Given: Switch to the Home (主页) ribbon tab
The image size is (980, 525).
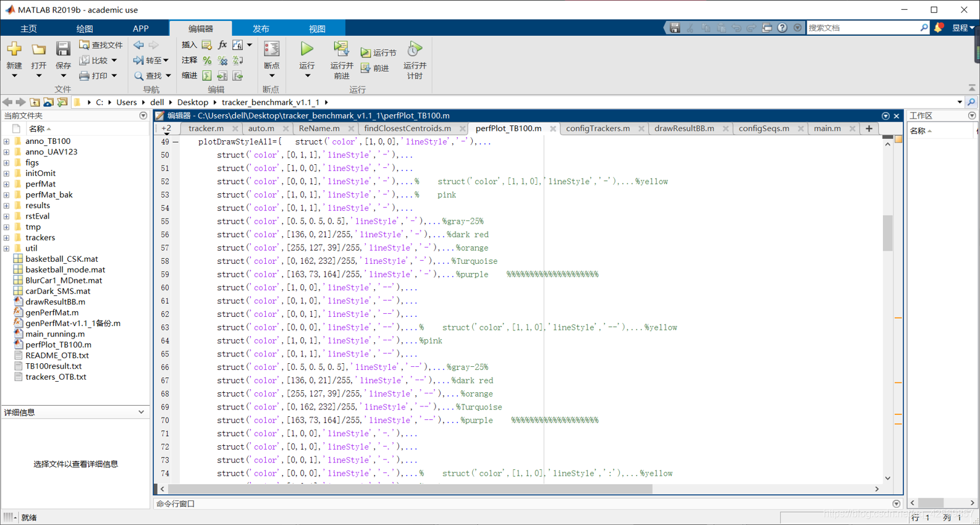Looking at the screenshot, I should [x=28, y=28].
